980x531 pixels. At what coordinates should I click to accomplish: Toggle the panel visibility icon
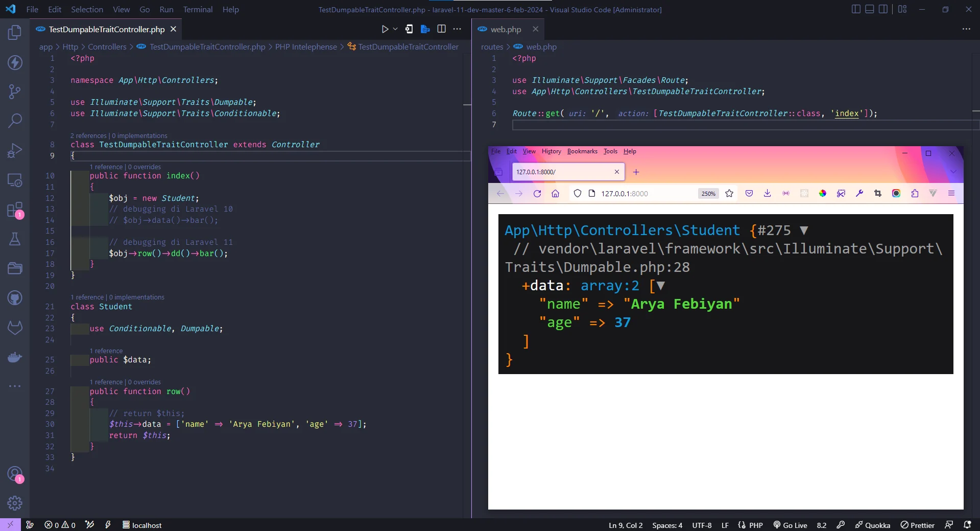(869, 9)
